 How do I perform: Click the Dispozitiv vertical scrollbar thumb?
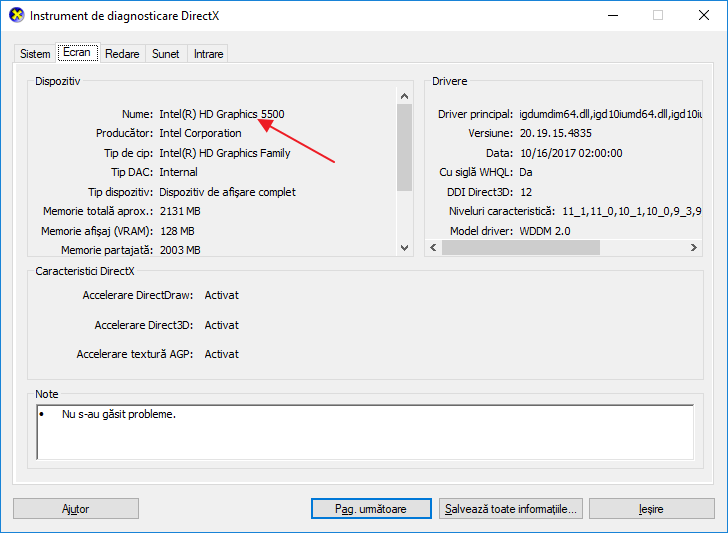tap(404, 148)
